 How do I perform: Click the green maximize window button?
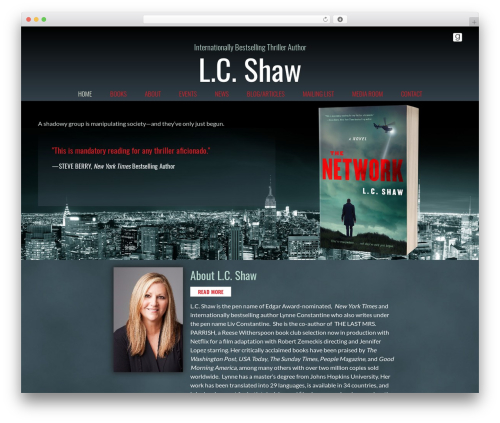[44, 19]
